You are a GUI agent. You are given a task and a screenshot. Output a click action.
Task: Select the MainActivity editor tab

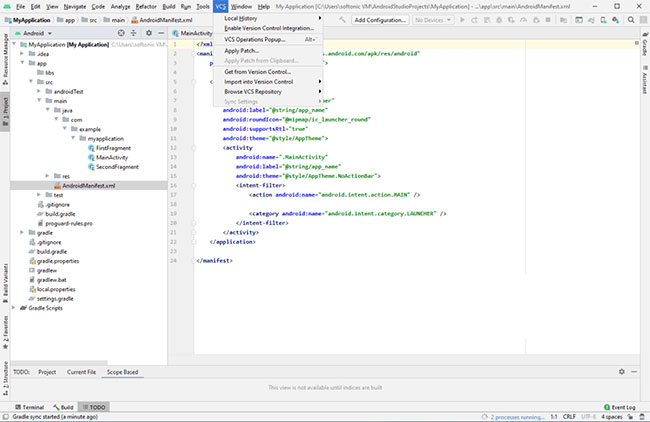coord(192,33)
